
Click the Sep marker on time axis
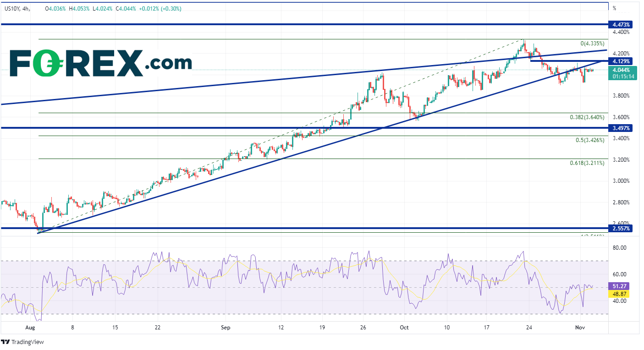[225, 328]
